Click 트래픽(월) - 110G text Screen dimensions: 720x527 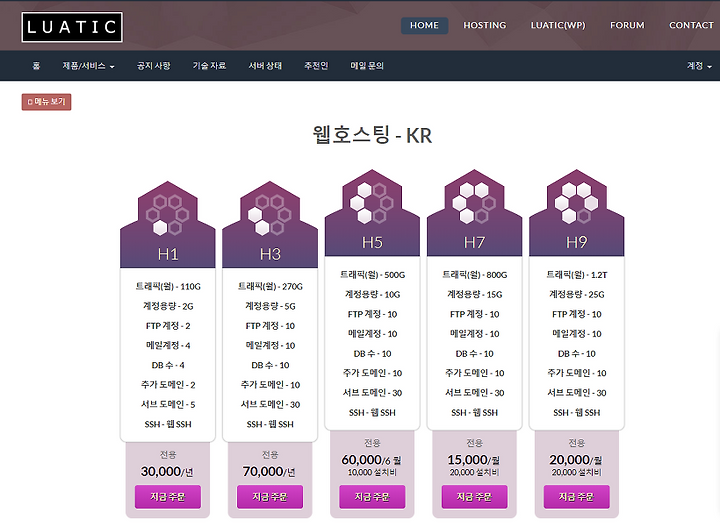[168, 286]
